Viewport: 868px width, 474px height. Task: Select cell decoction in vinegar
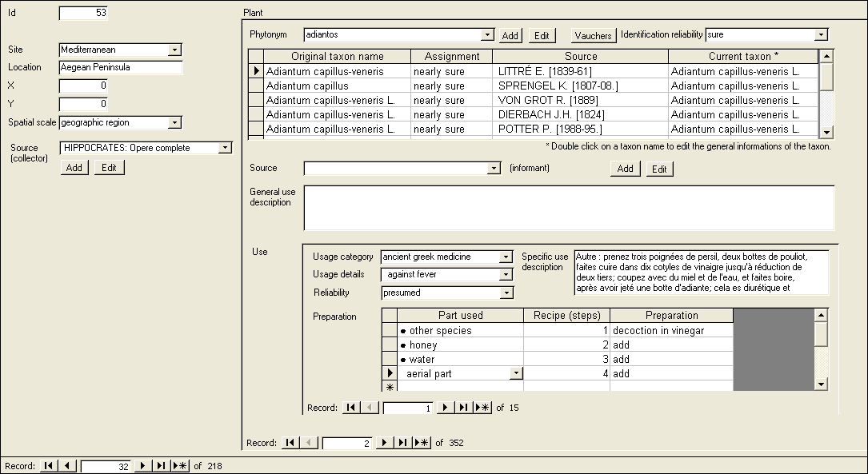(671, 330)
